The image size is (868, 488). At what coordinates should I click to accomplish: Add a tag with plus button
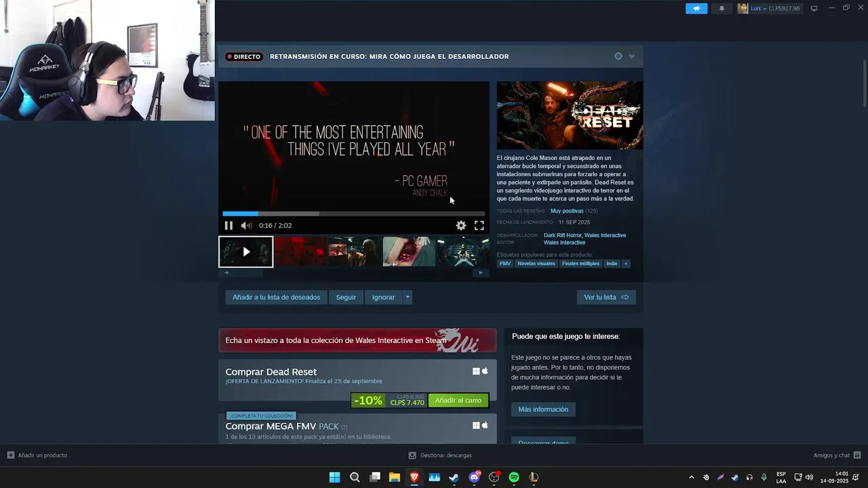[x=626, y=264]
